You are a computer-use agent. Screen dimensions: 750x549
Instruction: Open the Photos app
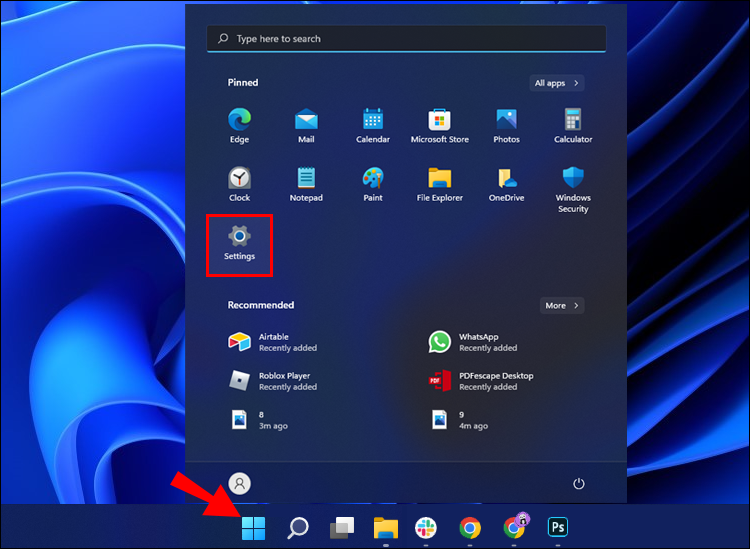click(507, 126)
